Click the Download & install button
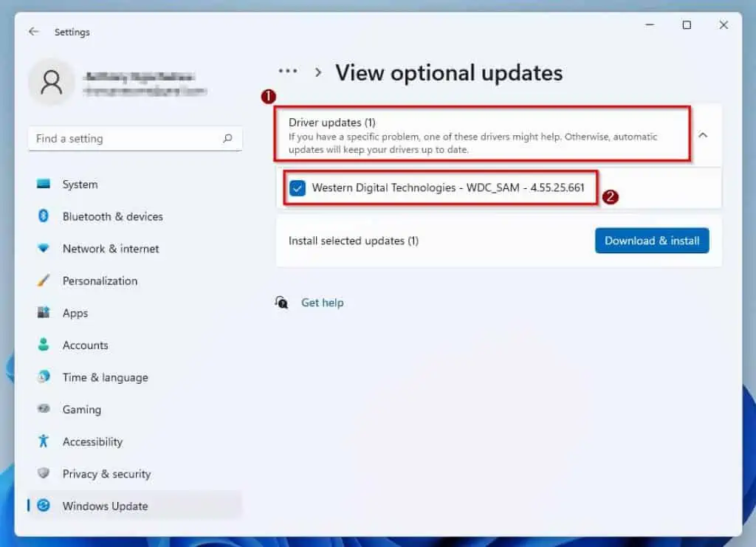Image resolution: width=756 pixels, height=547 pixels. (652, 241)
